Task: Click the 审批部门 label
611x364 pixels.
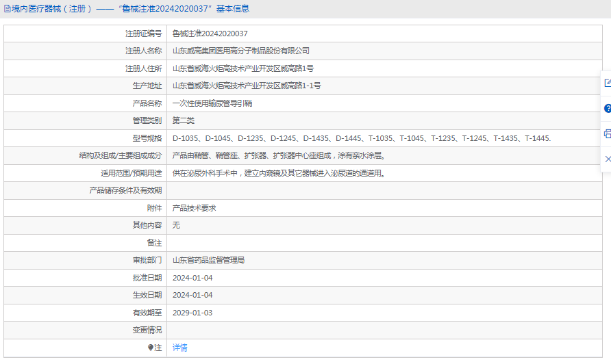Action: [147, 260]
